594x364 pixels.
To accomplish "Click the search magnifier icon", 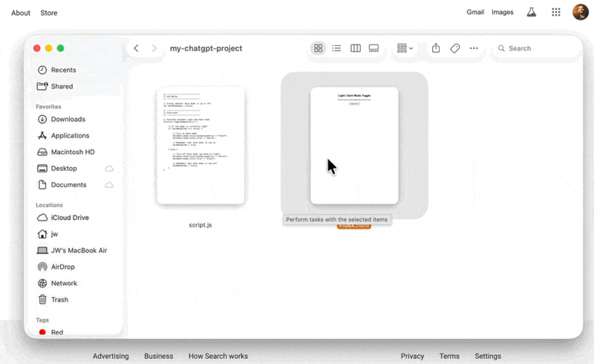I will (501, 48).
